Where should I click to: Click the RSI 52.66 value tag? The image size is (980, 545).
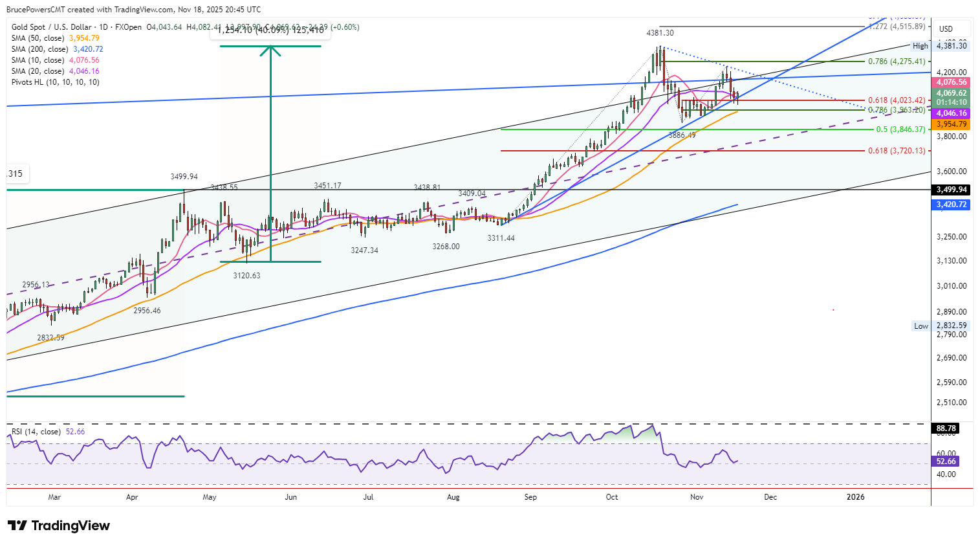click(946, 462)
